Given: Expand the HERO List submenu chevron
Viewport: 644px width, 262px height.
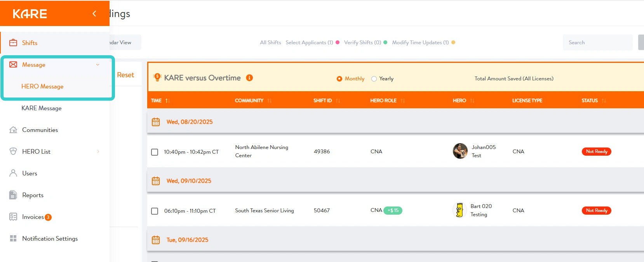Looking at the screenshot, I should click(x=98, y=151).
